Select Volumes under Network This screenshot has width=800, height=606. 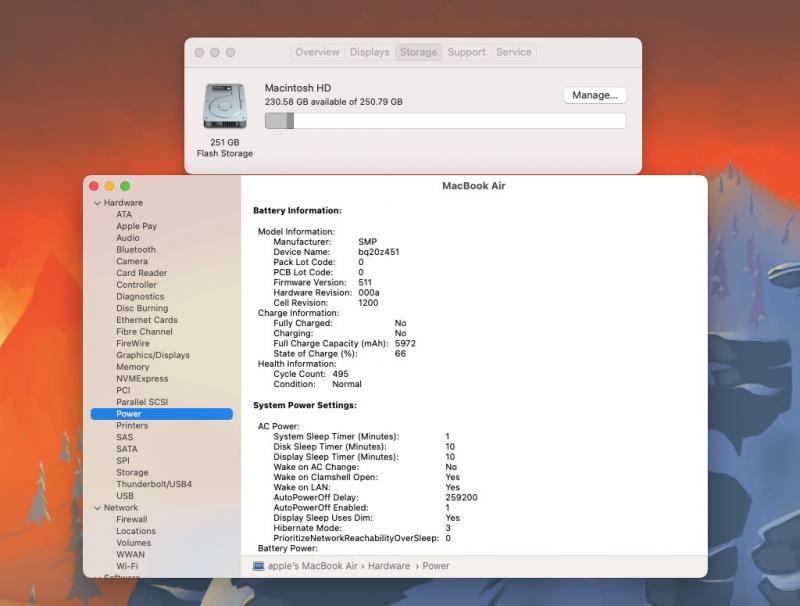pyautogui.click(x=133, y=543)
